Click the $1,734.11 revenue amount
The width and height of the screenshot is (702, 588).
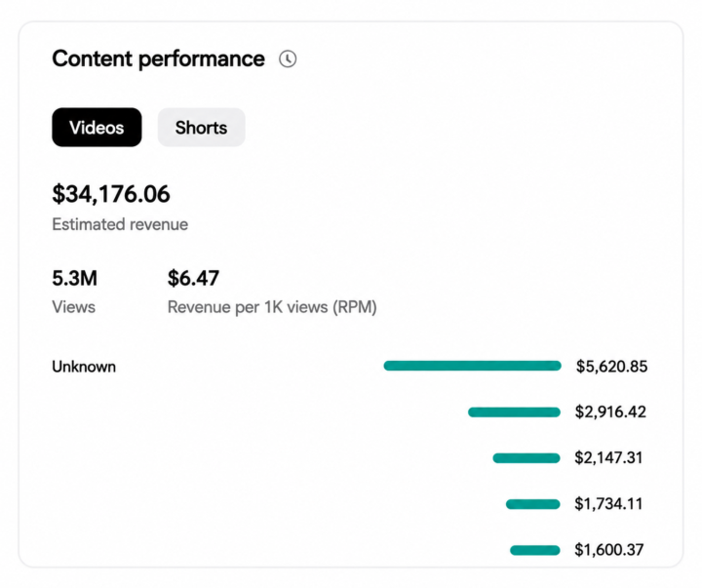608,504
